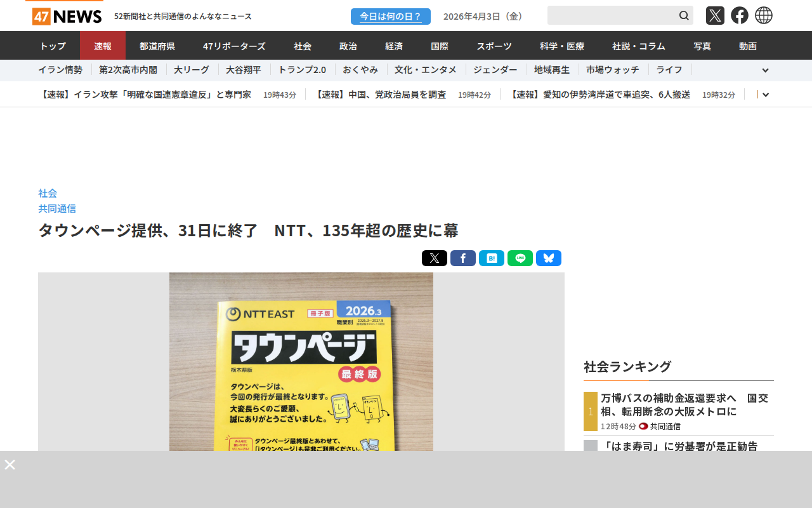Open the 社会 navigation tab
This screenshot has height=508, width=812.
click(303, 46)
